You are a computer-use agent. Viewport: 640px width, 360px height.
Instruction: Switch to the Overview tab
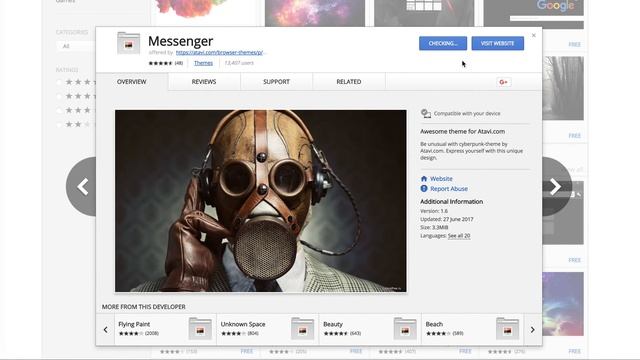131,82
